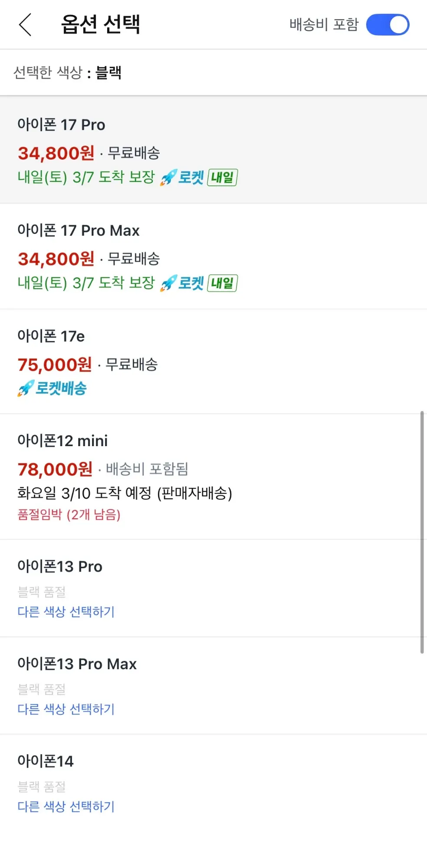Tap the back arrow icon

[25, 25]
